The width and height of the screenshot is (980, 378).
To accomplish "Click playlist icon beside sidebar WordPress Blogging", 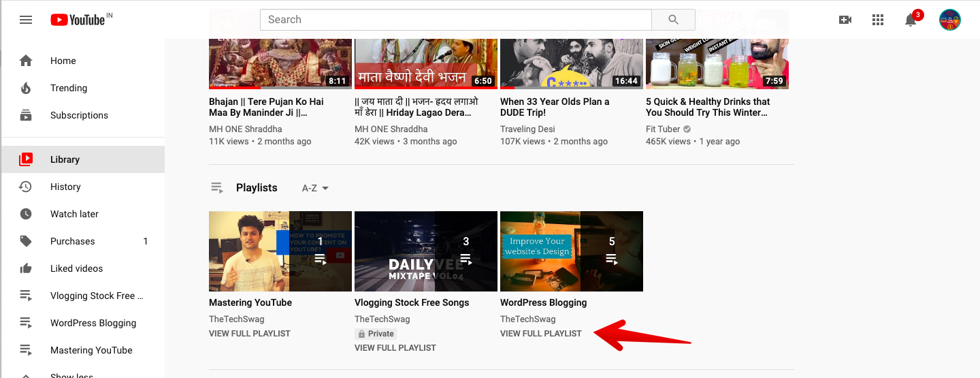I will point(26,323).
